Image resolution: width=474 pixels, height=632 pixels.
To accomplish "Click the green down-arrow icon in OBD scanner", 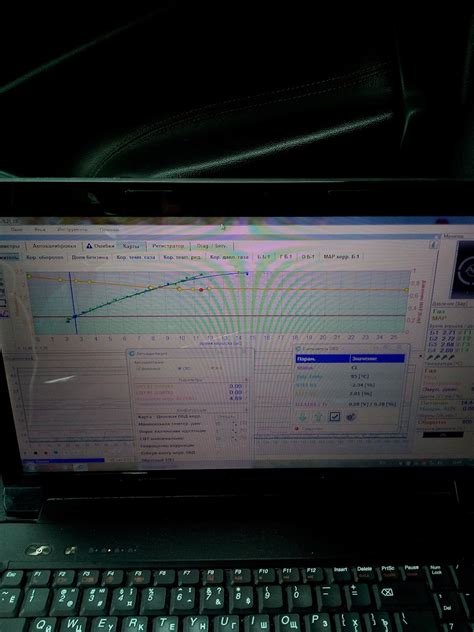I will [x=303, y=417].
